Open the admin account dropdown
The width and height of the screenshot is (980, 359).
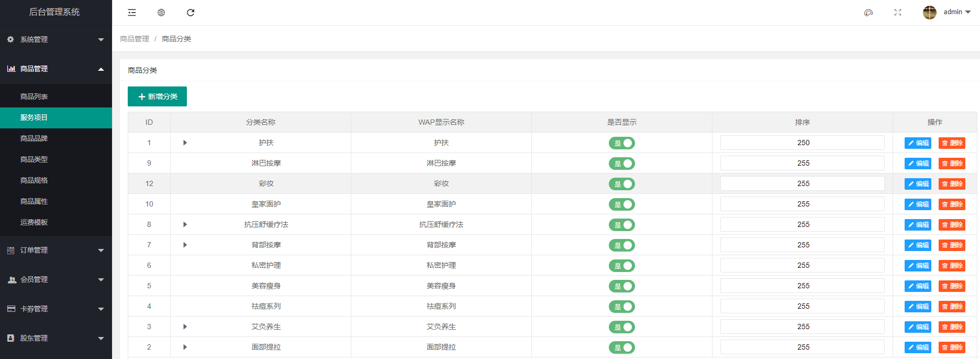tap(957, 12)
